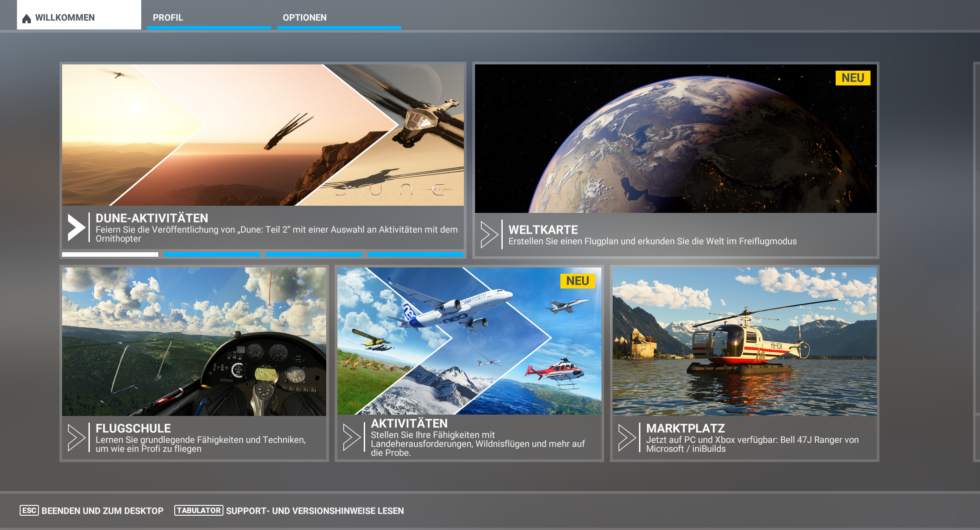Image resolution: width=980 pixels, height=530 pixels.
Task: Click the ESC key icon
Action: pyautogui.click(x=29, y=510)
